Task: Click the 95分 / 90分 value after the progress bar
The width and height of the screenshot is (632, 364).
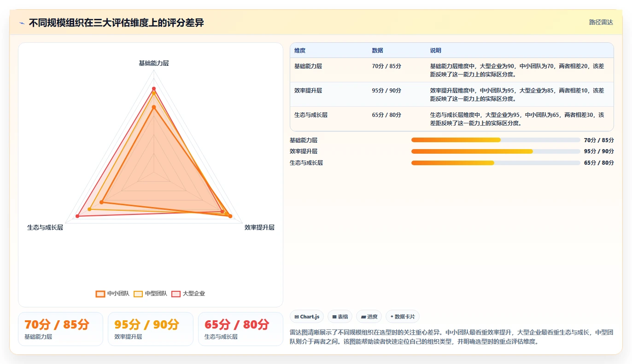Action: [x=599, y=151]
